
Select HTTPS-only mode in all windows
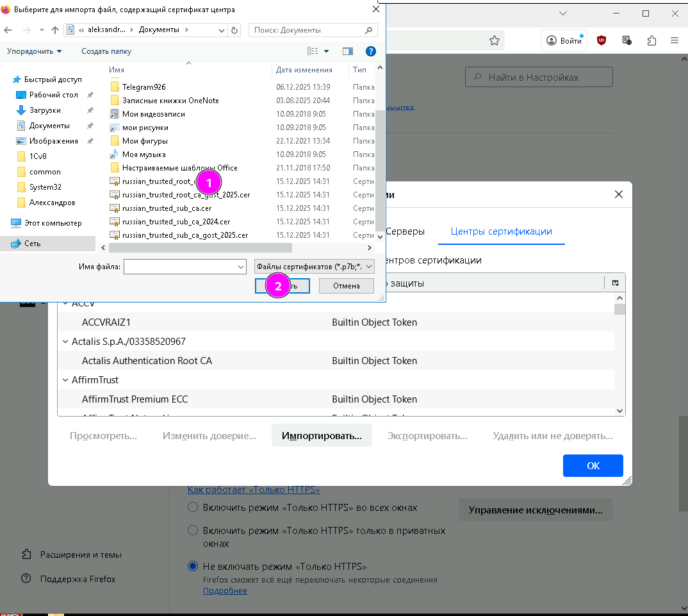point(193,508)
